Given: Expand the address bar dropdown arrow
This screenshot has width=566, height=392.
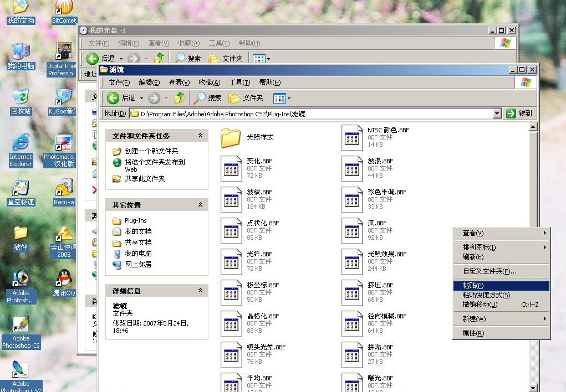Looking at the screenshot, I should [x=497, y=114].
